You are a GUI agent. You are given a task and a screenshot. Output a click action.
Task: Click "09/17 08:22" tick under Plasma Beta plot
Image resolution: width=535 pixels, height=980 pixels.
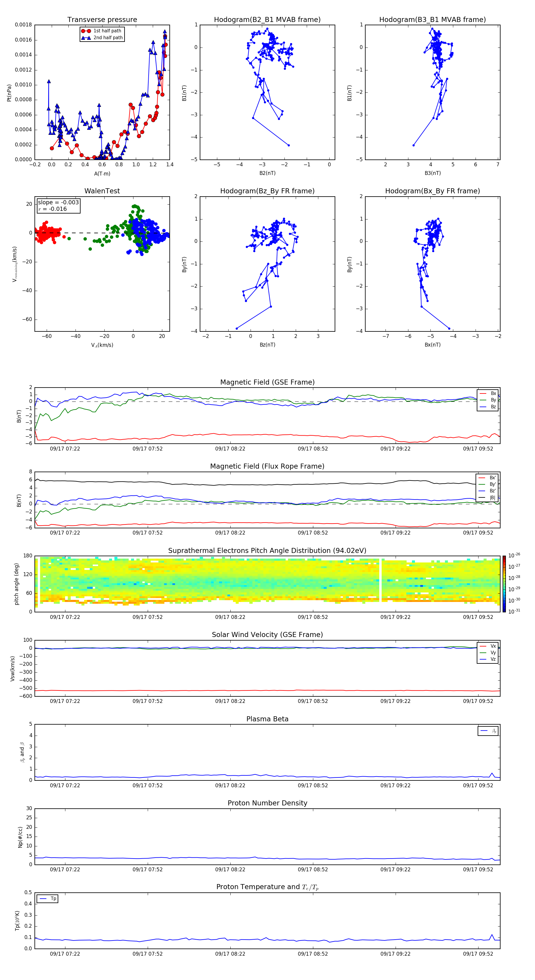[x=230, y=785]
